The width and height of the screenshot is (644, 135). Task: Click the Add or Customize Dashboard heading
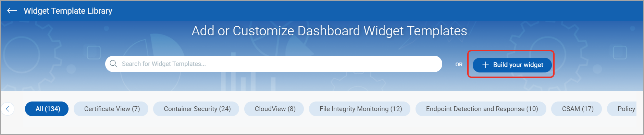click(x=329, y=31)
